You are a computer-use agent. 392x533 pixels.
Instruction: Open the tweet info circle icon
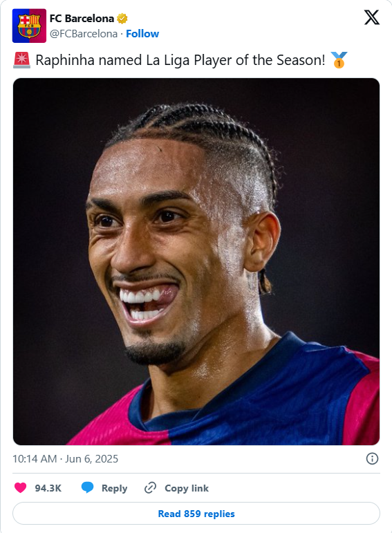[372, 458]
